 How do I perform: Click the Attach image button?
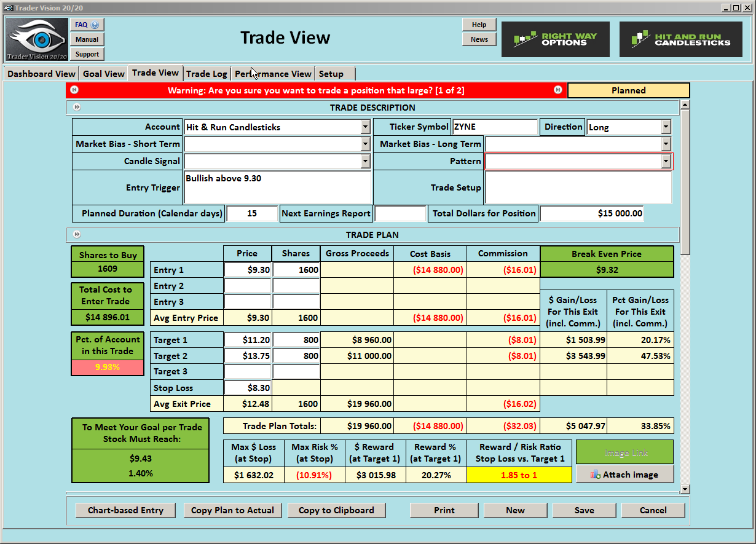pyautogui.click(x=624, y=475)
